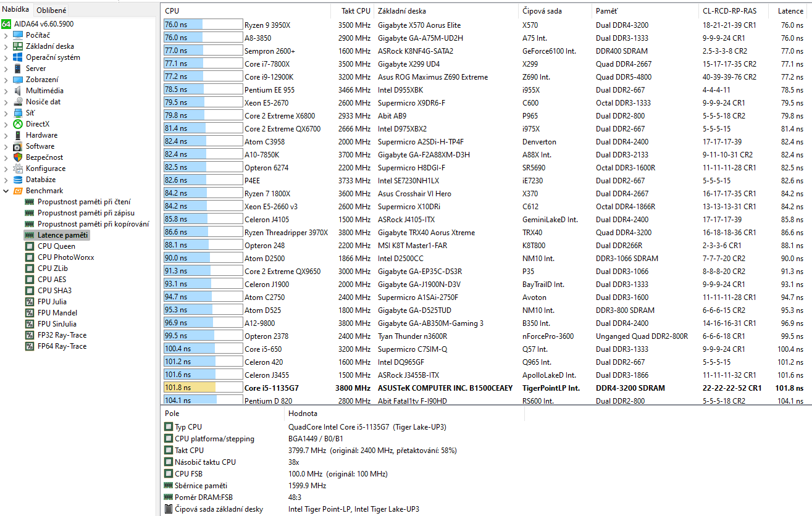Sort by the Čipová sada column header
Screen dimensions: 812x516
point(556,11)
